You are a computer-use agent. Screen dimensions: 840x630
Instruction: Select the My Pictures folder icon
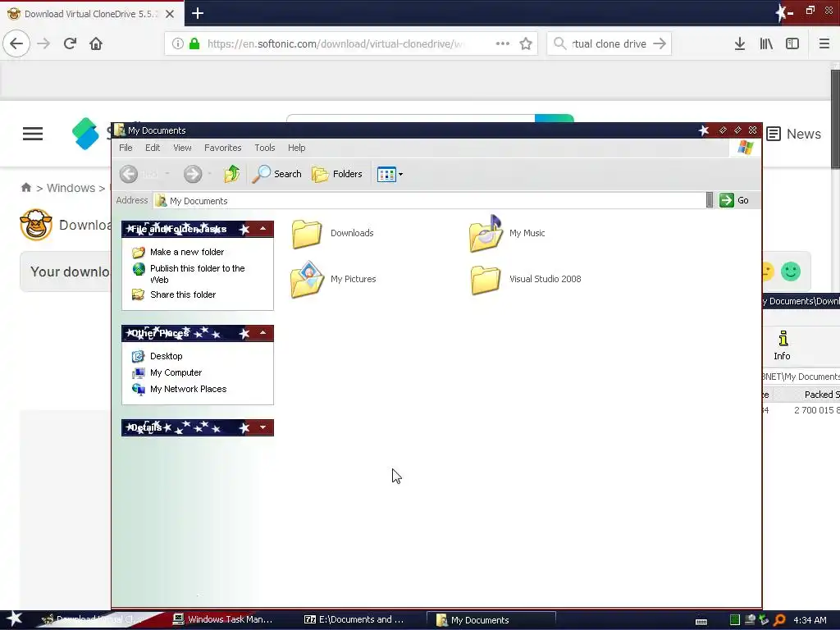pyautogui.click(x=307, y=279)
